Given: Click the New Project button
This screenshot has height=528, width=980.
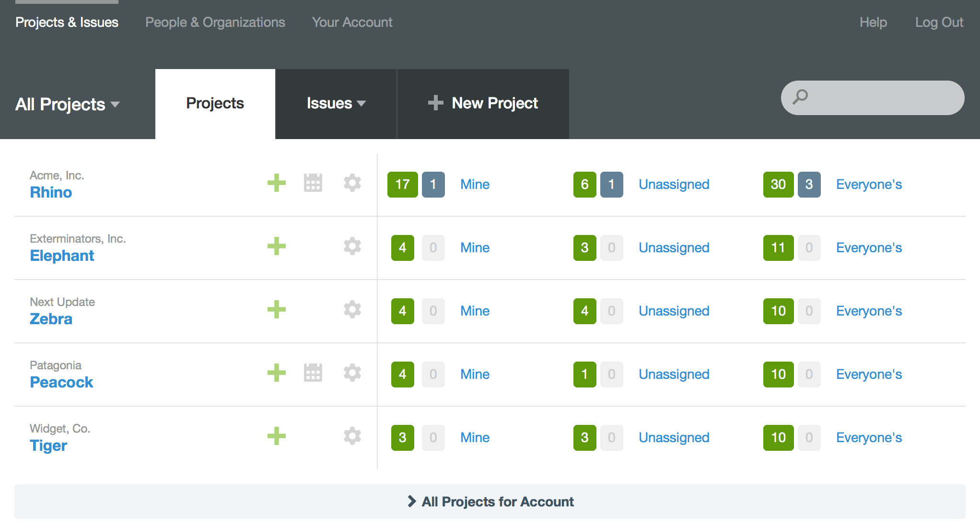Looking at the screenshot, I should (483, 104).
